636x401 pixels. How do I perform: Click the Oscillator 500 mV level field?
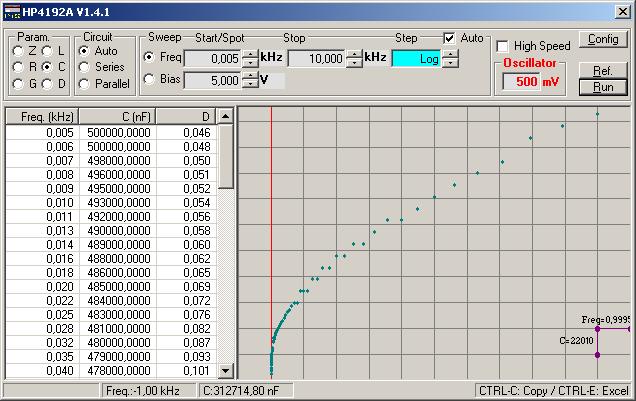[x=520, y=81]
